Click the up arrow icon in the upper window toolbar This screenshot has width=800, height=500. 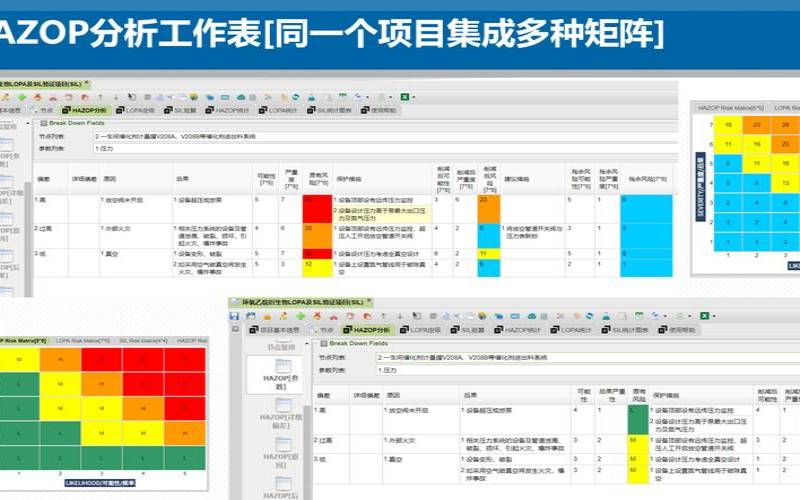point(101,97)
